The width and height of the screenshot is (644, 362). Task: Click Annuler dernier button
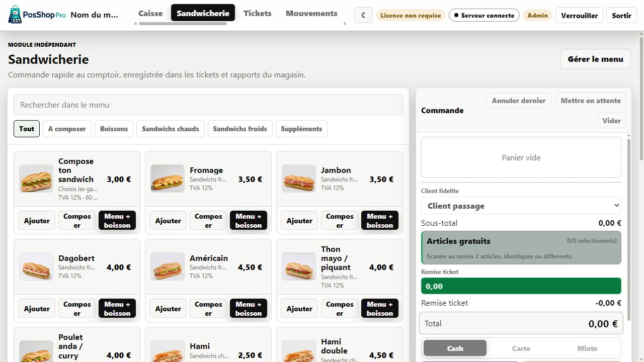click(519, 101)
